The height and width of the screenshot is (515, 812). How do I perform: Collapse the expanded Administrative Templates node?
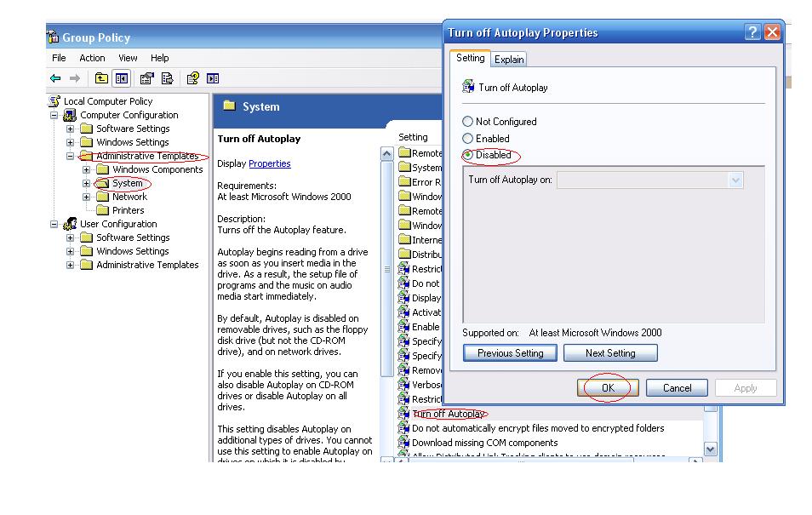tap(70, 156)
